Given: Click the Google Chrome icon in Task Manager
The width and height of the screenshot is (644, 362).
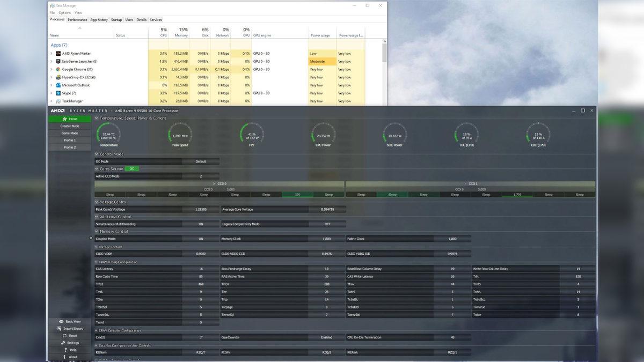Looking at the screenshot, I should tap(58, 69).
